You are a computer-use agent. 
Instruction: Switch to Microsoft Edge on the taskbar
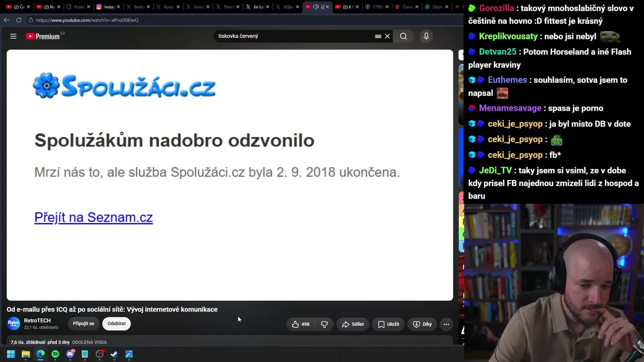[x=40, y=354]
